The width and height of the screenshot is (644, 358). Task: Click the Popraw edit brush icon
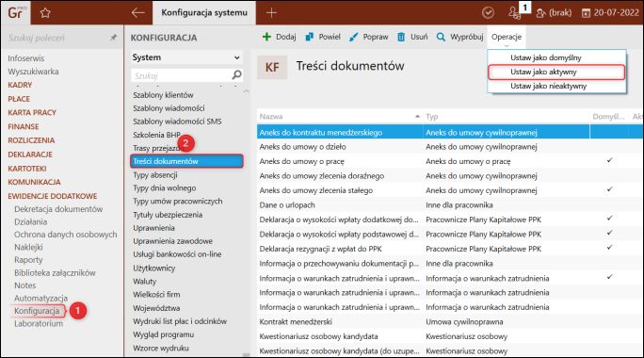tap(353, 37)
